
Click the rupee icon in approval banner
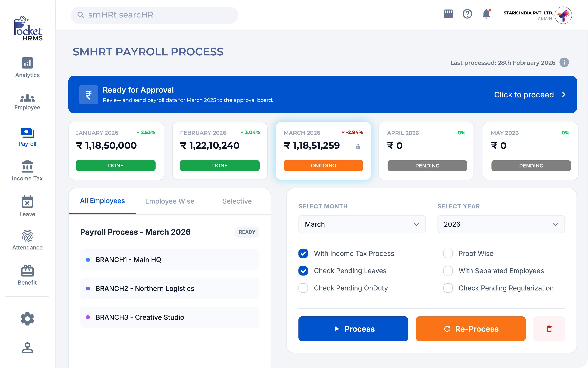click(x=89, y=95)
